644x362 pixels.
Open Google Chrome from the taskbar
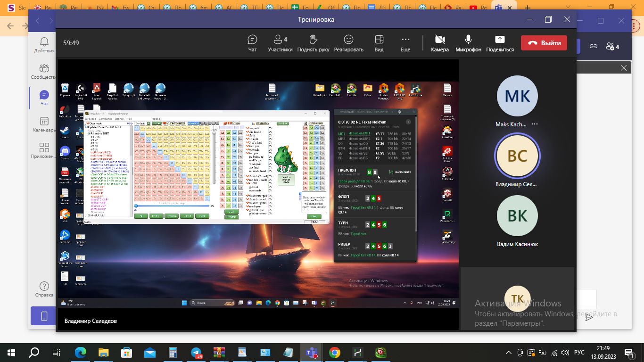pos(335,352)
